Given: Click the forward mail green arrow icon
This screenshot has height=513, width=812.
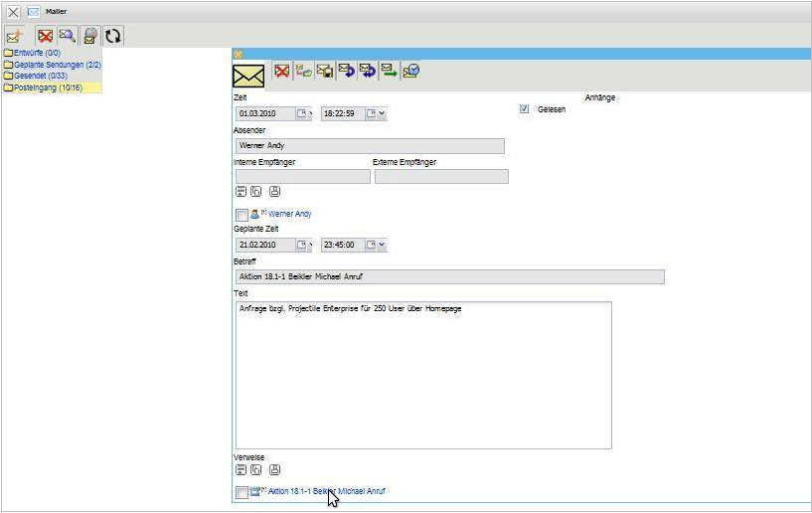Looking at the screenshot, I should 389,71.
